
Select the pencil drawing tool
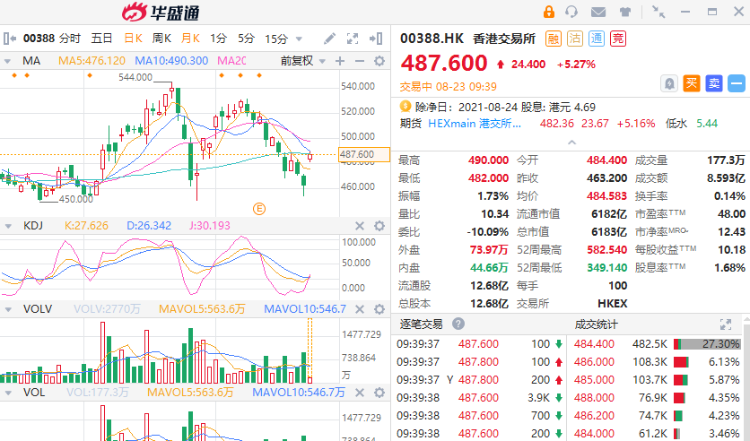[330, 38]
